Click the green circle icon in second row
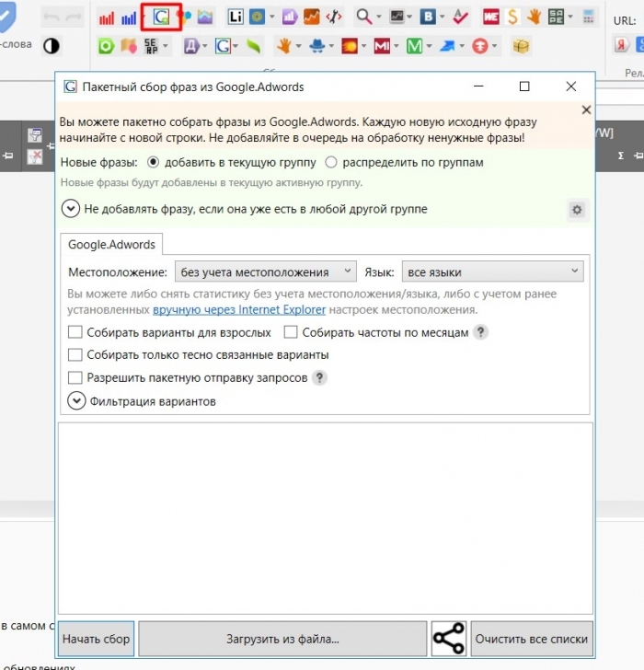This screenshot has width=644, height=670. tap(107, 46)
